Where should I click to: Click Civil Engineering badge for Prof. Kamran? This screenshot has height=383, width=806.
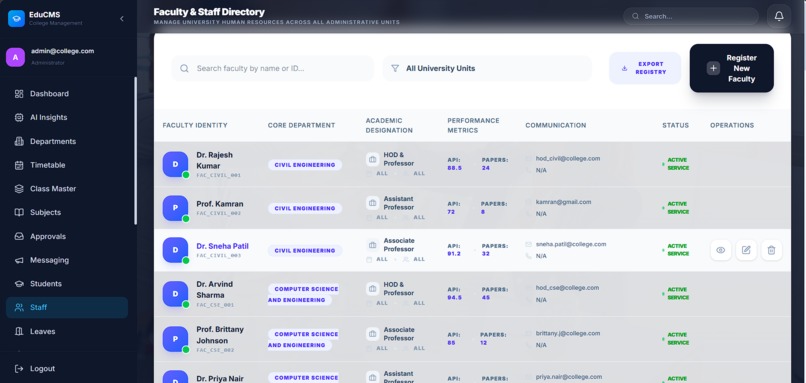click(305, 208)
